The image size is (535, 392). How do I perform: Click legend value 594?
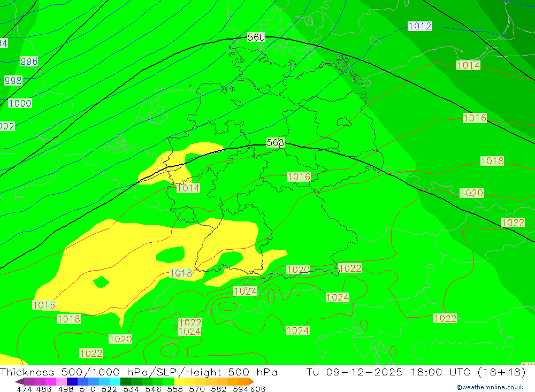click(x=240, y=389)
